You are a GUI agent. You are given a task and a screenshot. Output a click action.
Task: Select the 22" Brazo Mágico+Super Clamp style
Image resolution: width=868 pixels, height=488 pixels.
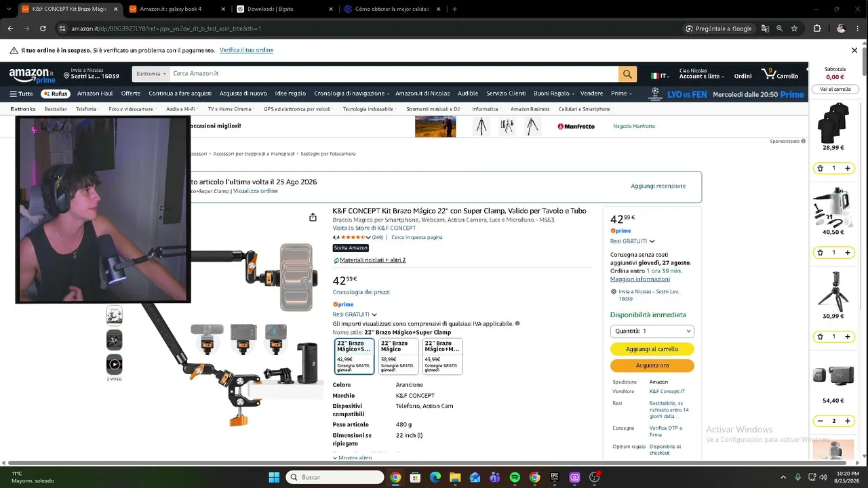tap(354, 357)
